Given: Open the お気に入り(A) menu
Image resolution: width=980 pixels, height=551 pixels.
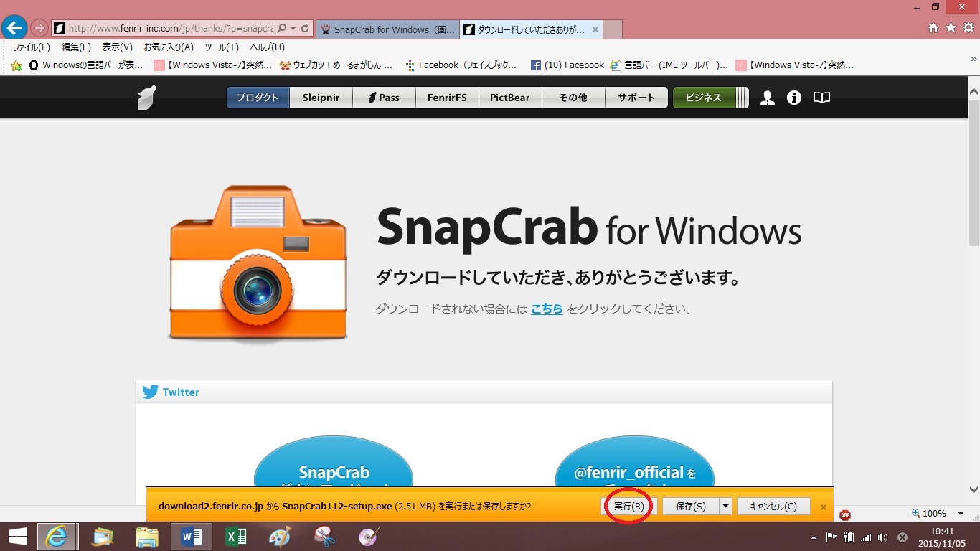Looking at the screenshot, I should (169, 47).
